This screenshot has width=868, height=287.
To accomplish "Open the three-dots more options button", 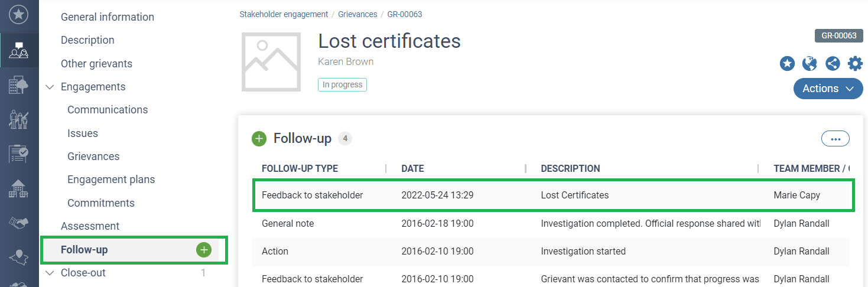I will coord(836,139).
